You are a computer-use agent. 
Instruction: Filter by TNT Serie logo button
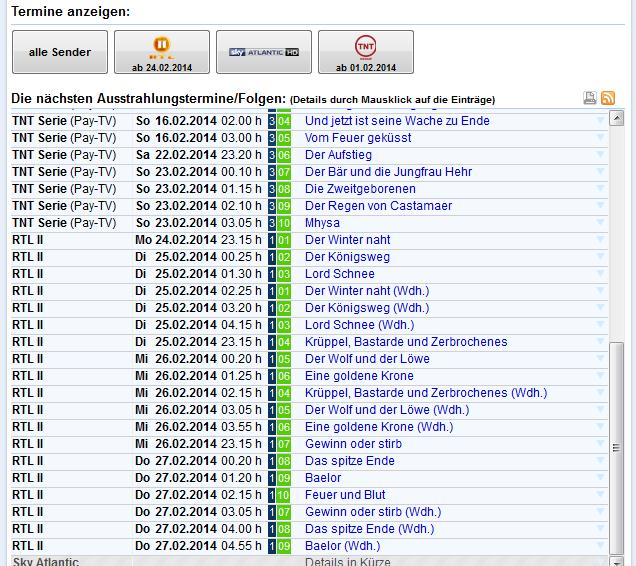pos(366,52)
